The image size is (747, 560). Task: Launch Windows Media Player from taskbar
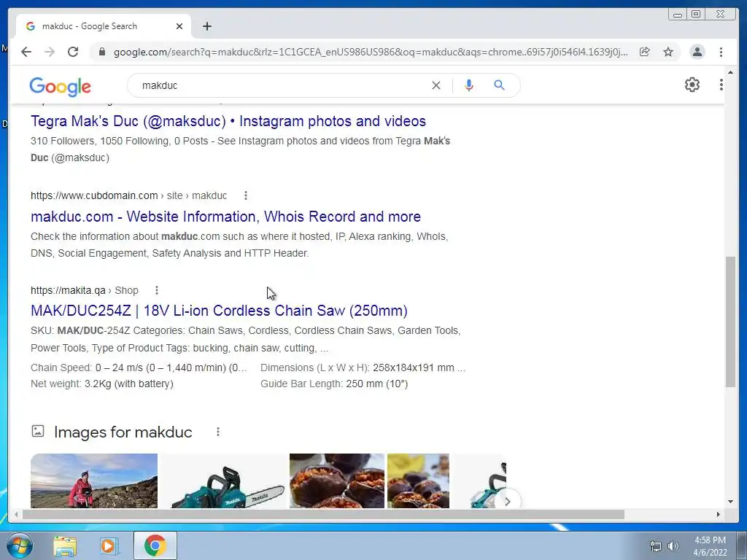109,546
